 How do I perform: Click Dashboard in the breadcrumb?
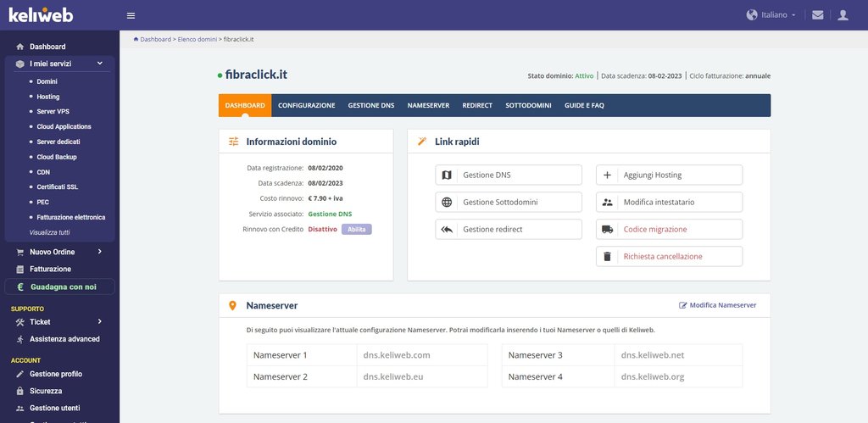(x=156, y=39)
